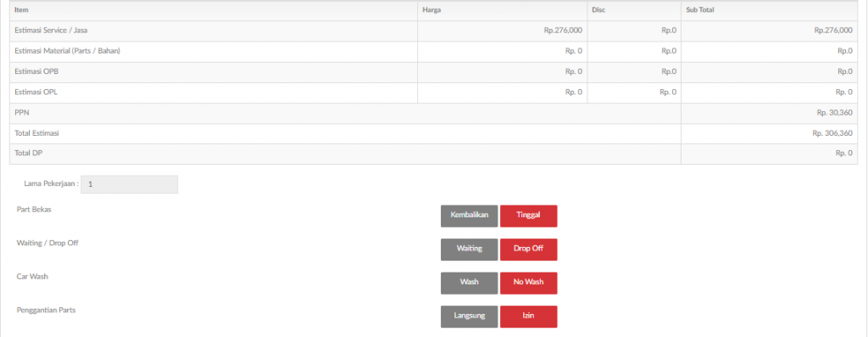Click the Total Estimasi amount Rp. 306,360

coord(832,133)
